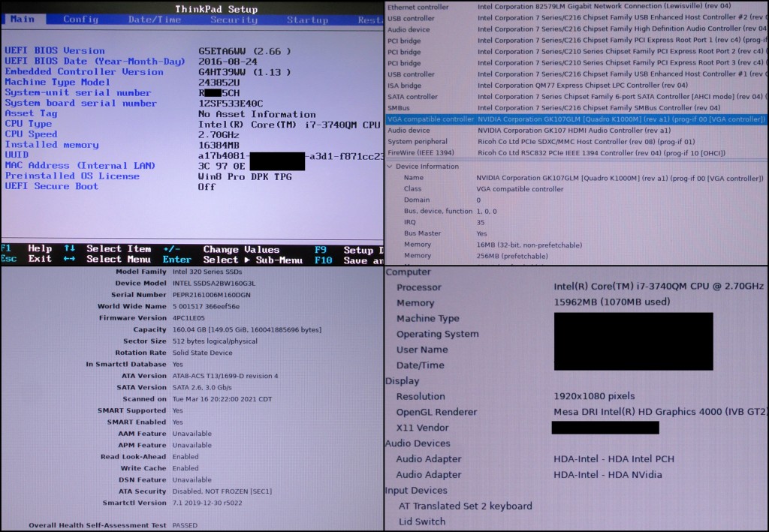Click the '256MB (prefetchable)' memory value

tap(512, 256)
